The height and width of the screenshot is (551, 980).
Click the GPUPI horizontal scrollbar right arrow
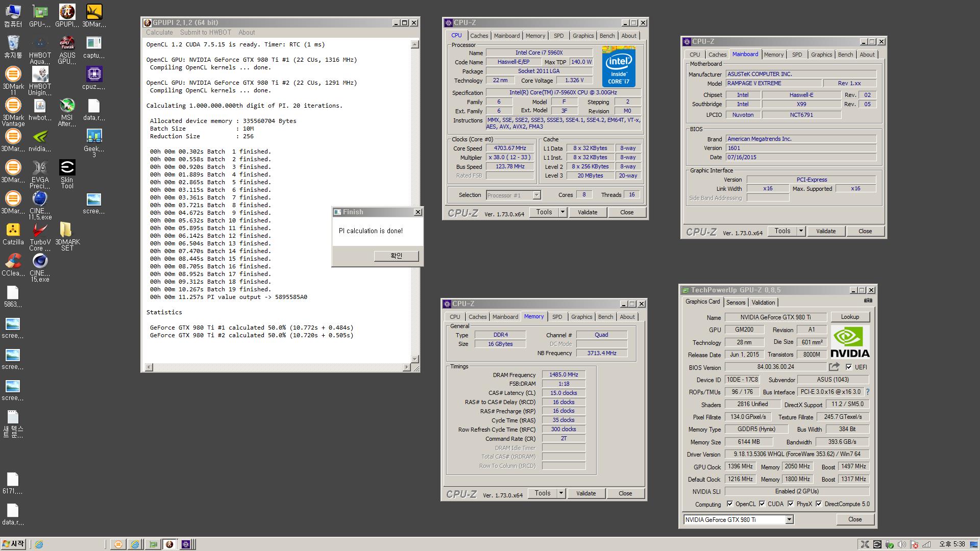tap(407, 367)
